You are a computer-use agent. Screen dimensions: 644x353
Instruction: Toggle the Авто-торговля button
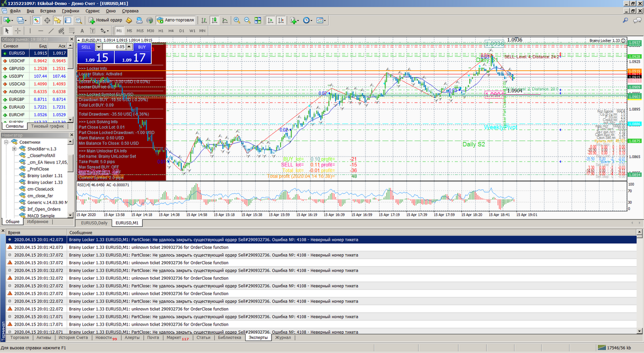pyautogui.click(x=176, y=20)
